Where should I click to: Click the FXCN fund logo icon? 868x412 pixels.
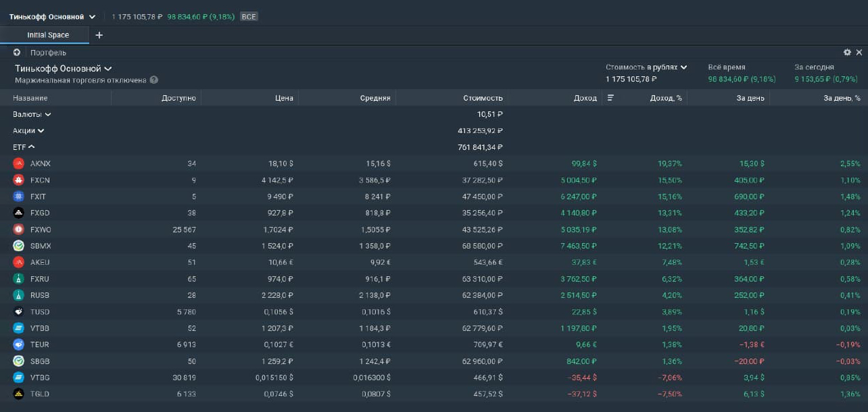[18, 180]
